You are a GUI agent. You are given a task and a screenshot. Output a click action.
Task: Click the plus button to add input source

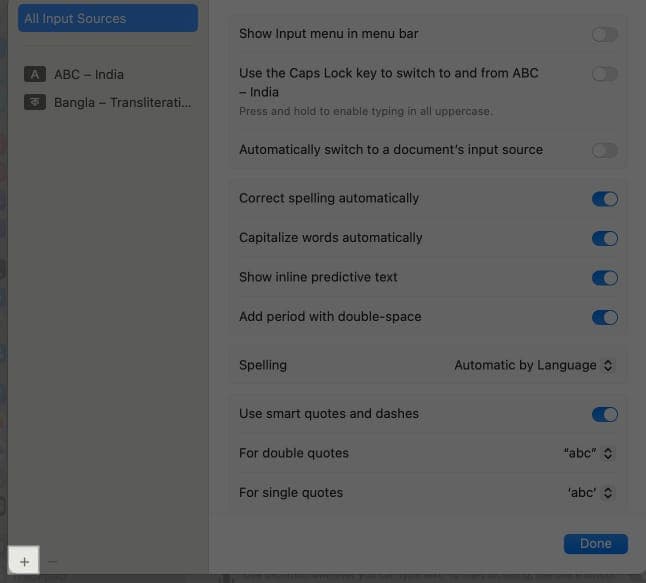24,561
